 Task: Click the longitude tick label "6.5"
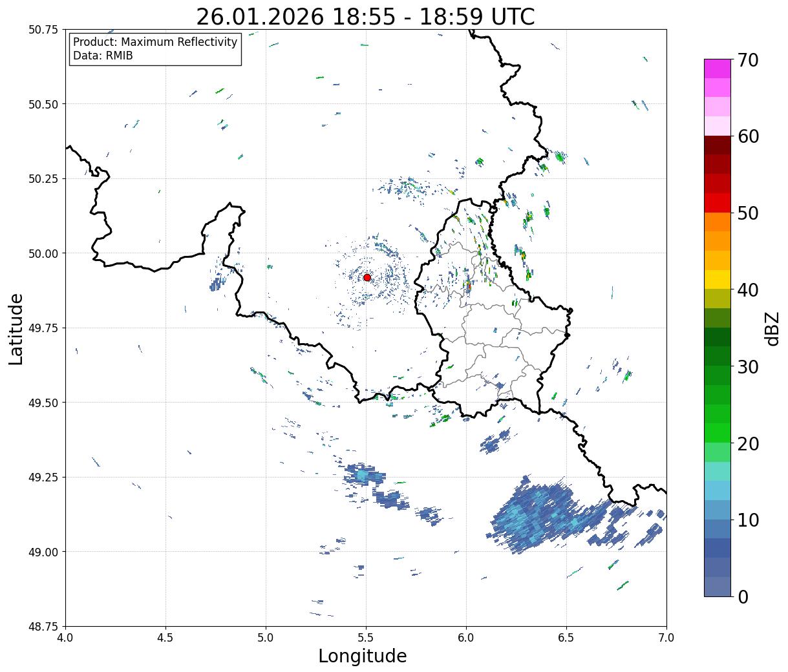pyautogui.click(x=566, y=638)
